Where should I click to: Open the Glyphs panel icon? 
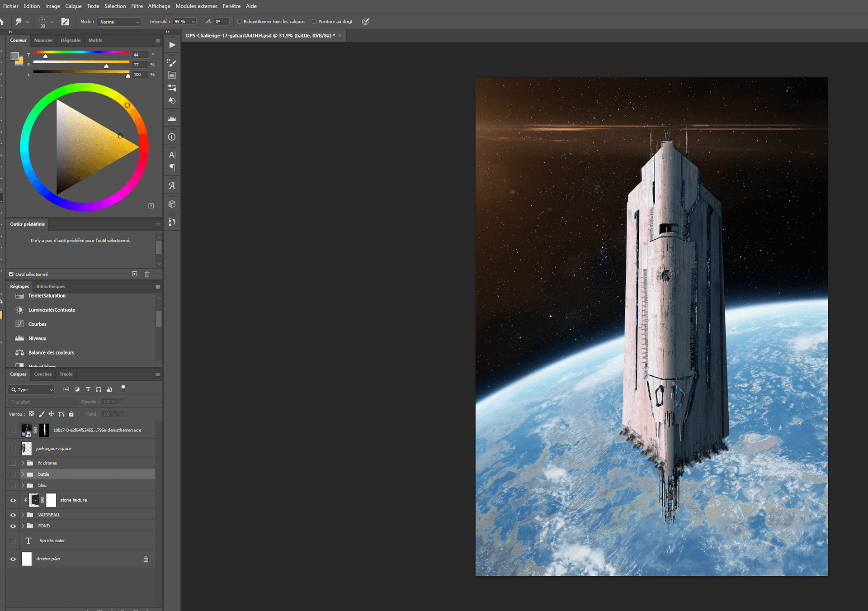[172, 185]
